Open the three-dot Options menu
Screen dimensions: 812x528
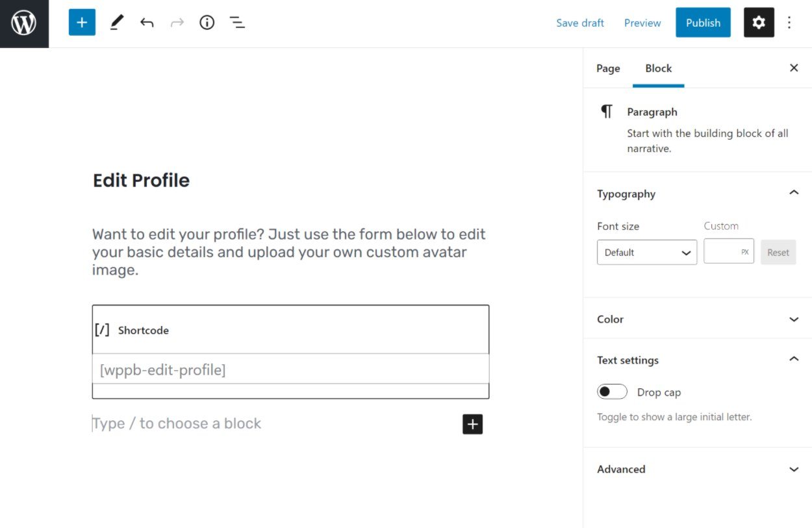point(789,23)
